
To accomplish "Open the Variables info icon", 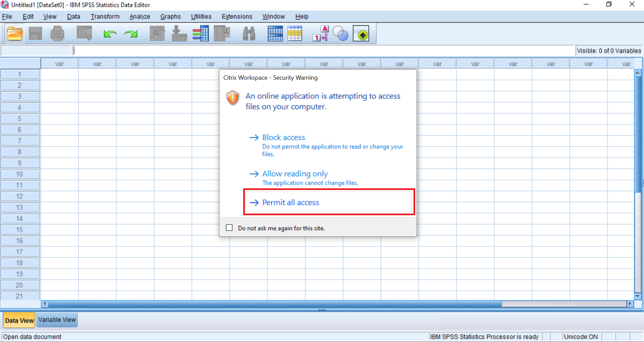I will coord(201,34).
